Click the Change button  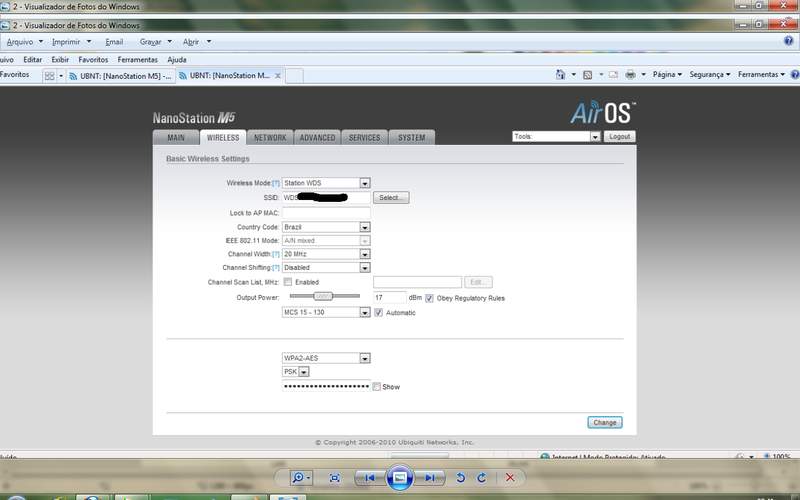click(605, 422)
